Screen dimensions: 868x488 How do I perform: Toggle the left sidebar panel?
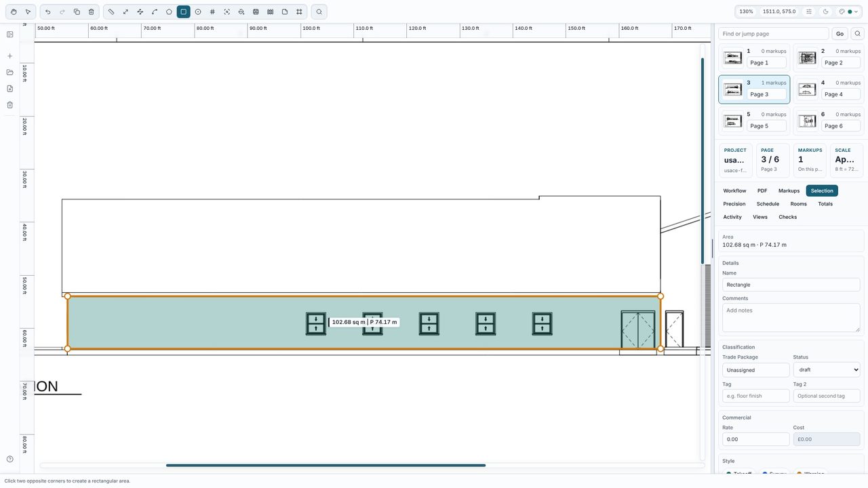10,35
